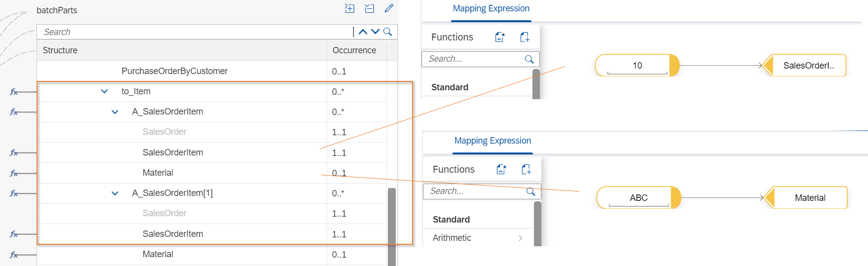Click the pencil edit icon in batchParts header

coord(389,8)
